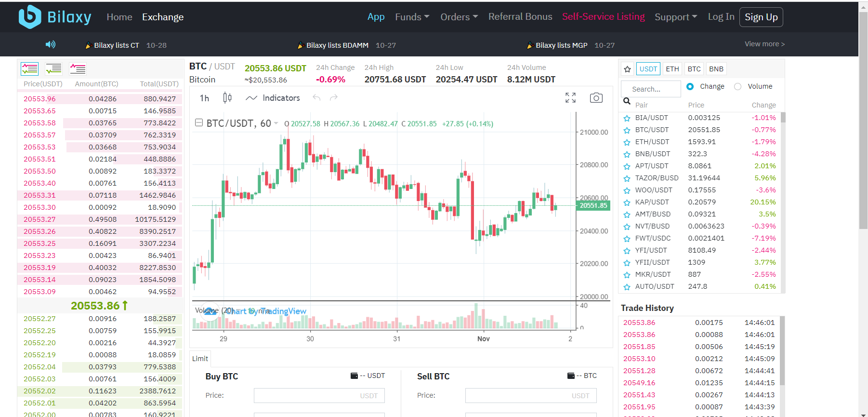This screenshot has height=417, width=868.
Task: Favorite the WOO/USDT pair
Action: (x=627, y=190)
